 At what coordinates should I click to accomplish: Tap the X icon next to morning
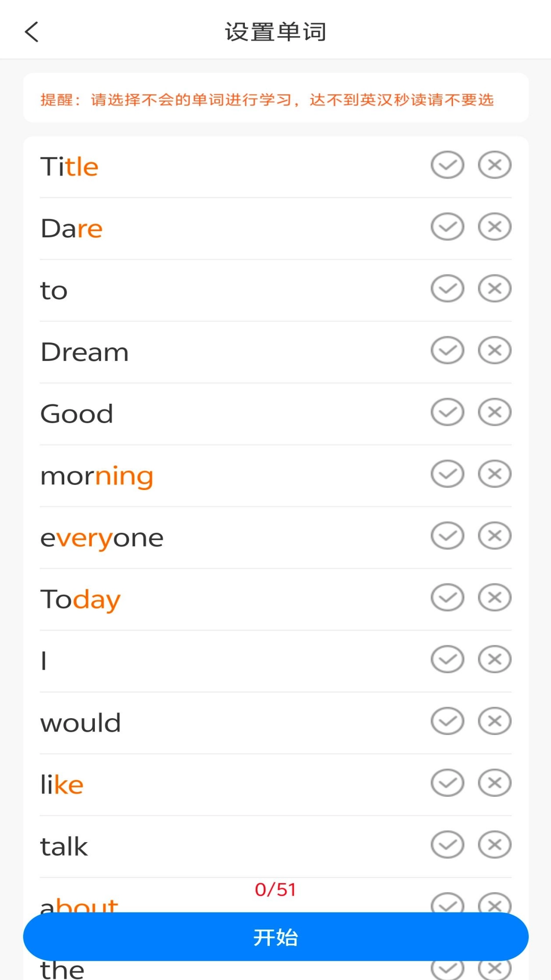494,474
